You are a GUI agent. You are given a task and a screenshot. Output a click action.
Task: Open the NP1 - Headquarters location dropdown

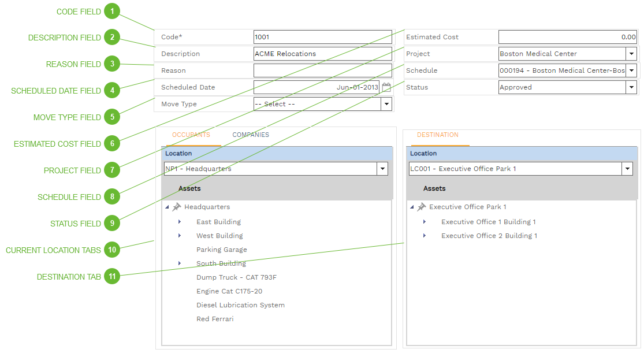click(x=382, y=169)
